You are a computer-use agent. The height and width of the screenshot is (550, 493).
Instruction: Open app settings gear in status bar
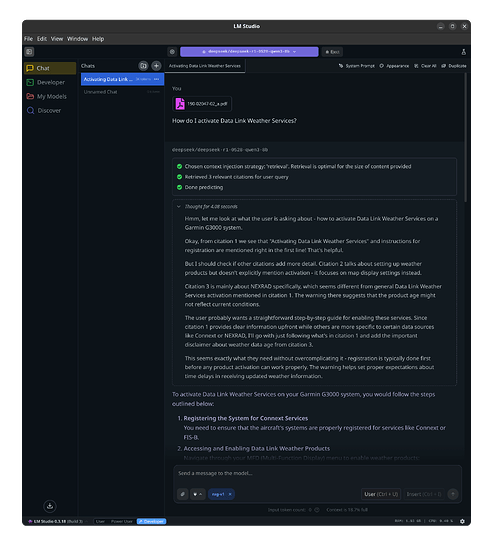462,522
